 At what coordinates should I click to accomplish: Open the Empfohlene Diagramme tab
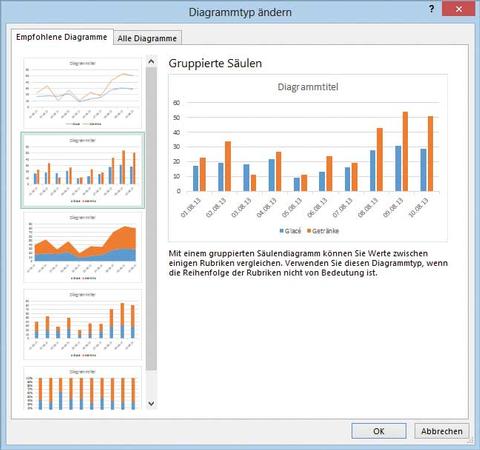tap(62, 37)
